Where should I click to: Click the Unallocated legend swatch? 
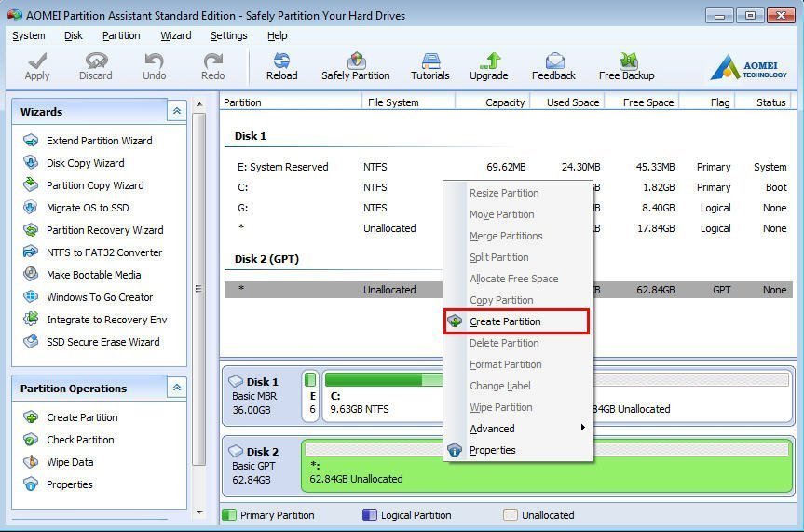(x=511, y=515)
